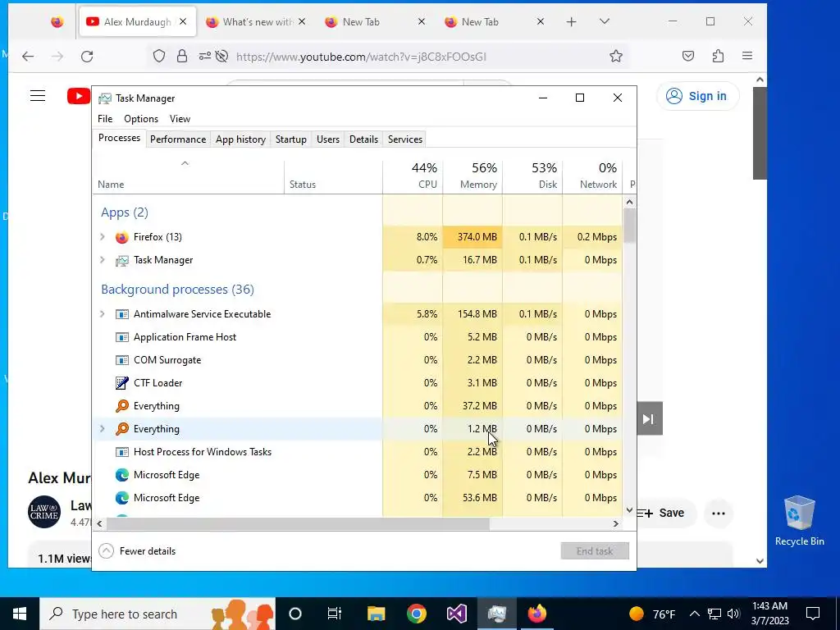Open File Explorer from the taskbar

[376, 614]
